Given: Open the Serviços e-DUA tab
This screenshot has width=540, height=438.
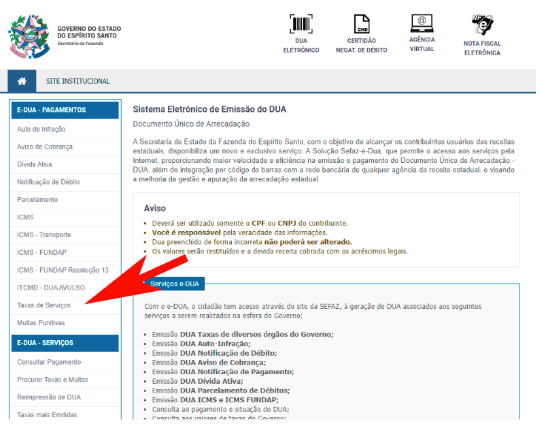Looking at the screenshot, I should click(174, 284).
